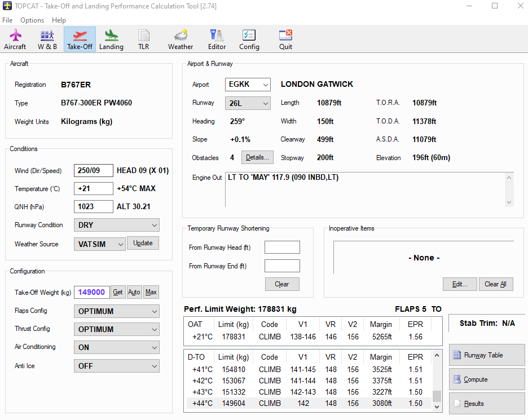Open the Weather icon in toolbar

[180, 38]
